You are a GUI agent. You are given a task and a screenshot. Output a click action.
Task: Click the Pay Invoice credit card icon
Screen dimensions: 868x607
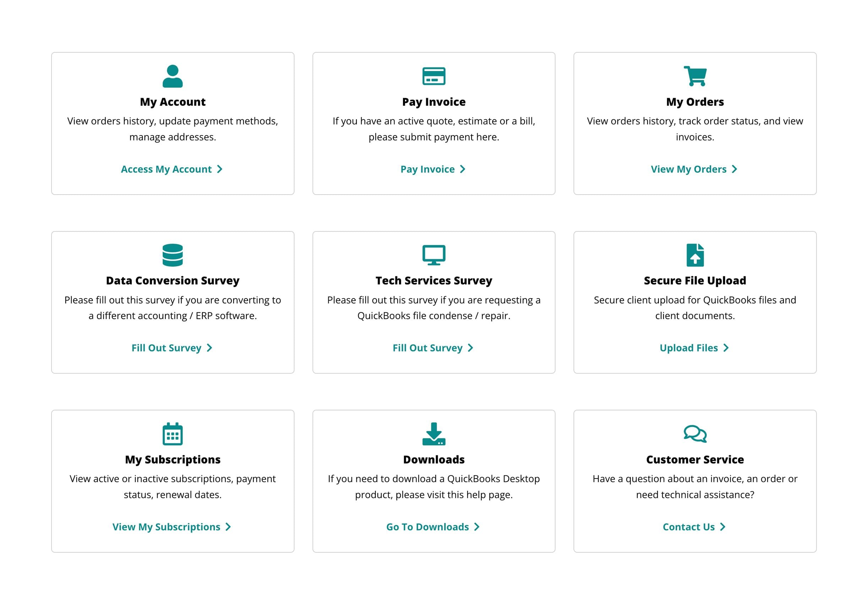pyautogui.click(x=433, y=76)
